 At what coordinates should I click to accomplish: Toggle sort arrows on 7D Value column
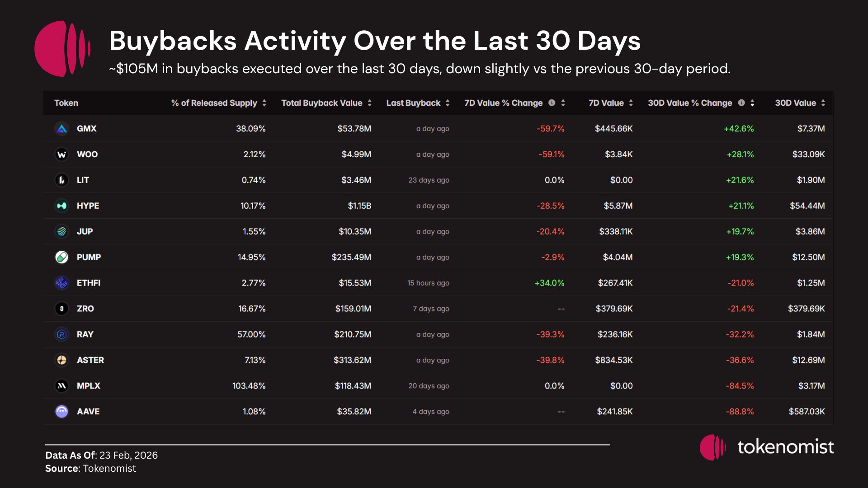pos(631,103)
